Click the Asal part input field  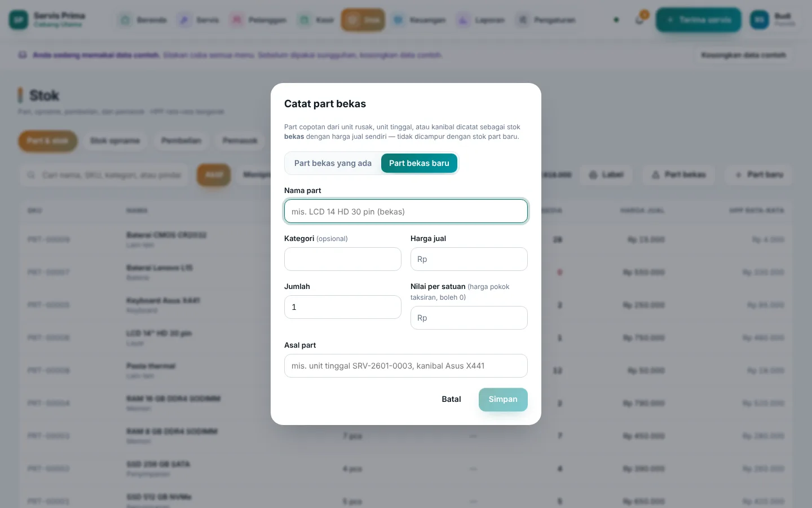(406, 366)
